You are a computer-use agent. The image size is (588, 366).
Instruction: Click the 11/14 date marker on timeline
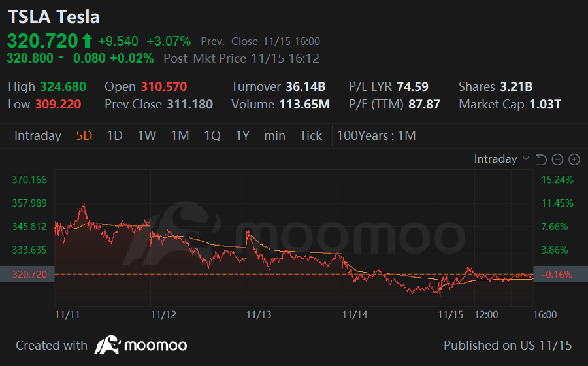click(355, 314)
